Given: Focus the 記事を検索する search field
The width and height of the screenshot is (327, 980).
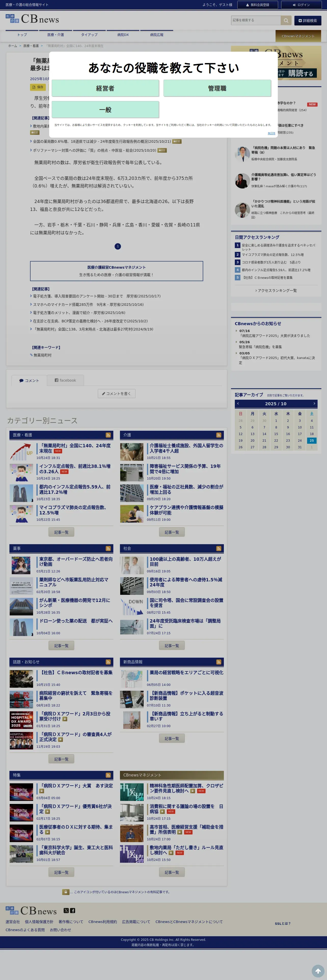Looking at the screenshot, I should coord(256,20).
